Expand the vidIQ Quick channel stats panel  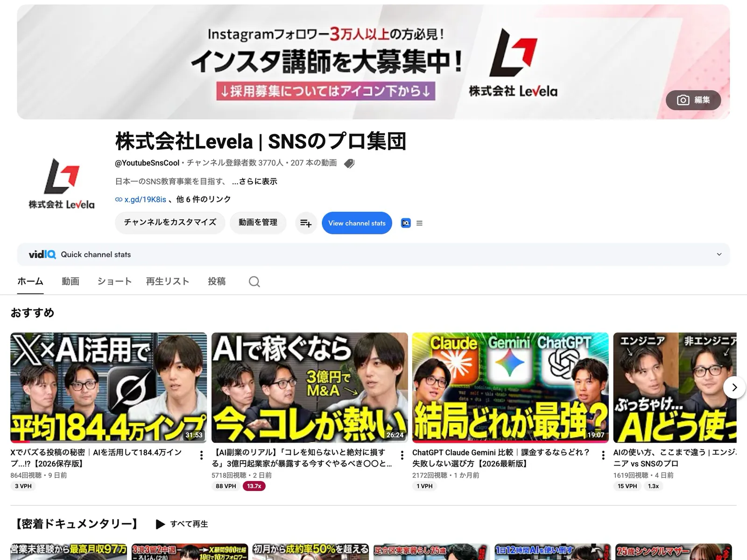click(719, 254)
